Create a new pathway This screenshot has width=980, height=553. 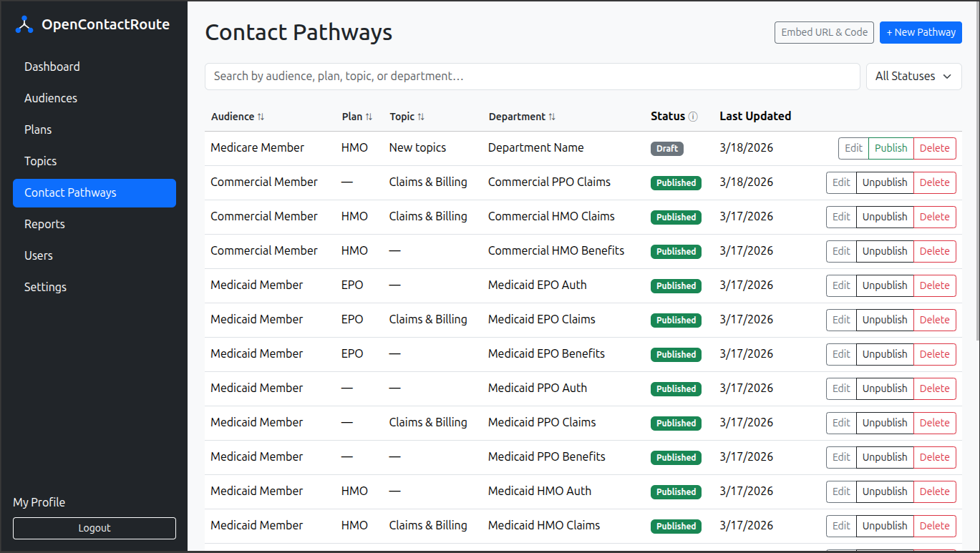coord(921,32)
